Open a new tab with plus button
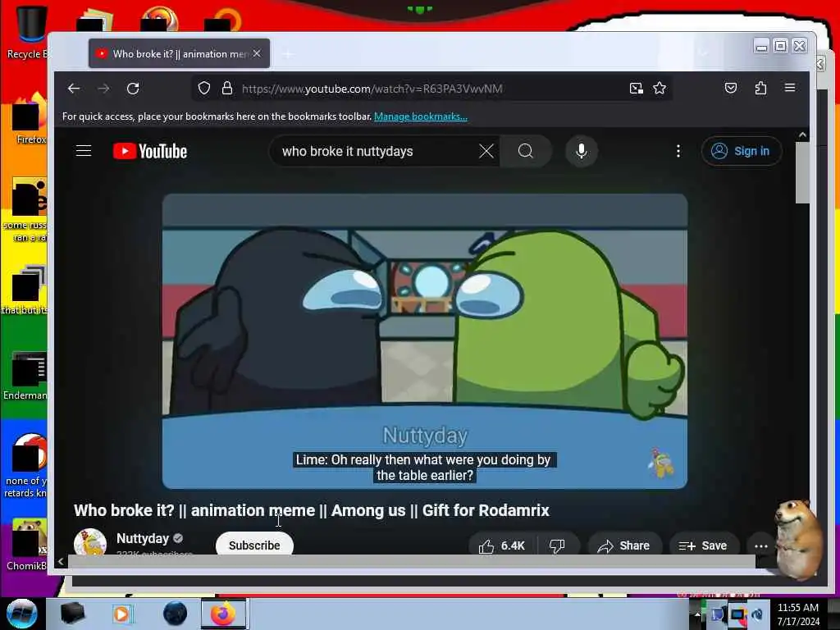The width and height of the screenshot is (840, 630). coord(288,54)
